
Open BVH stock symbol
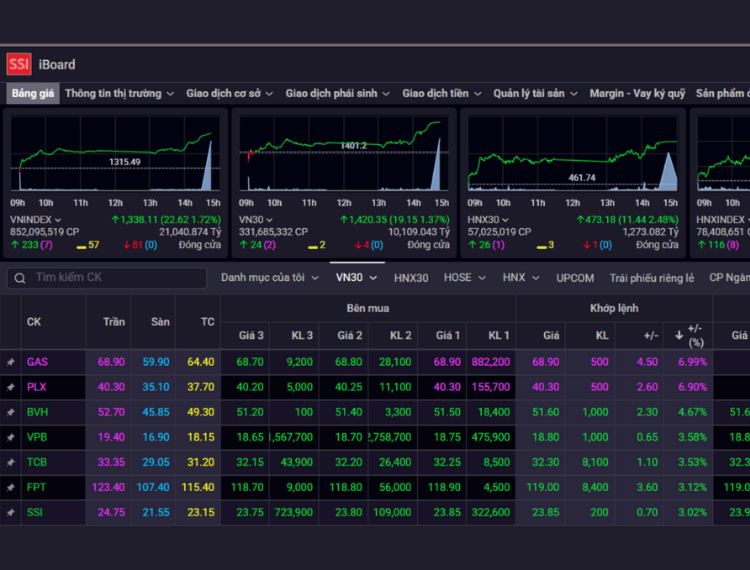point(37,412)
